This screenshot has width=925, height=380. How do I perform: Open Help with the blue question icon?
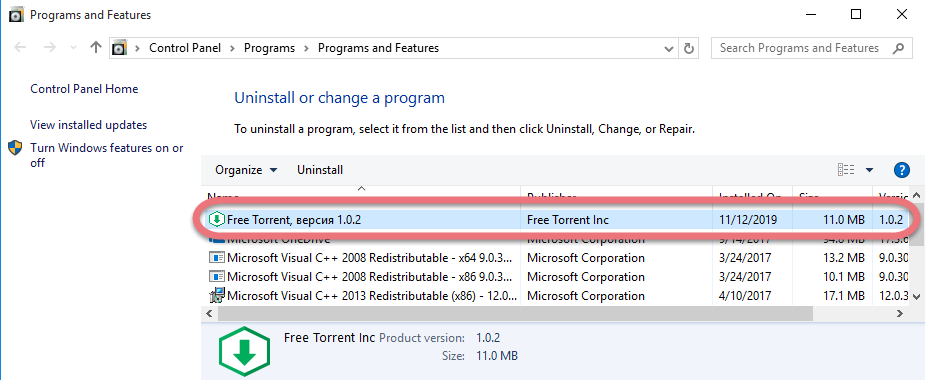point(901,171)
